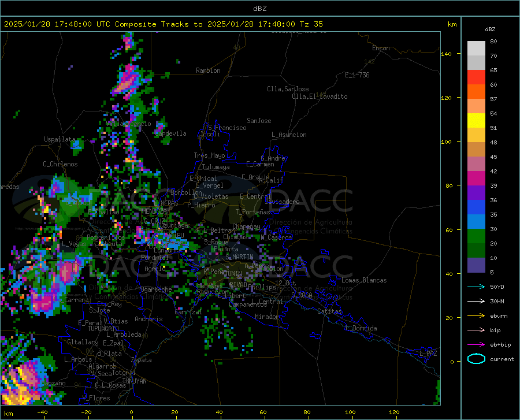Screen dimensions: 520x420
Task: Click the 'Ugarteche' map label
Action: pos(156,289)
